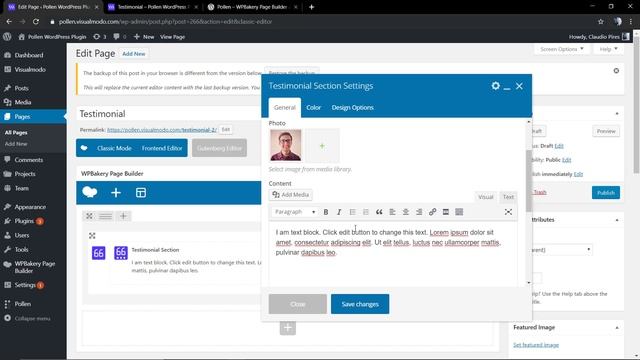Switch editor to Visual mode

[x=486, y=197]
